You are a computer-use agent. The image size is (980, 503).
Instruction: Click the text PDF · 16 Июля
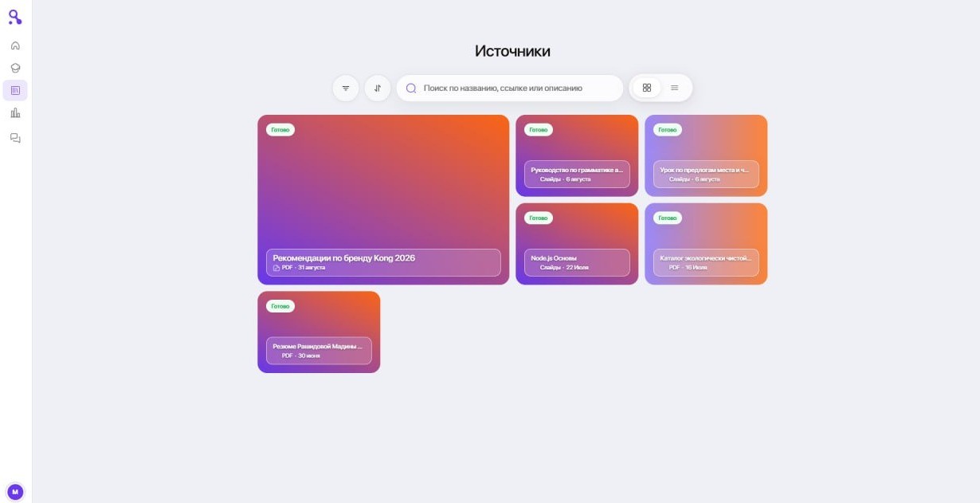(688, 268)
